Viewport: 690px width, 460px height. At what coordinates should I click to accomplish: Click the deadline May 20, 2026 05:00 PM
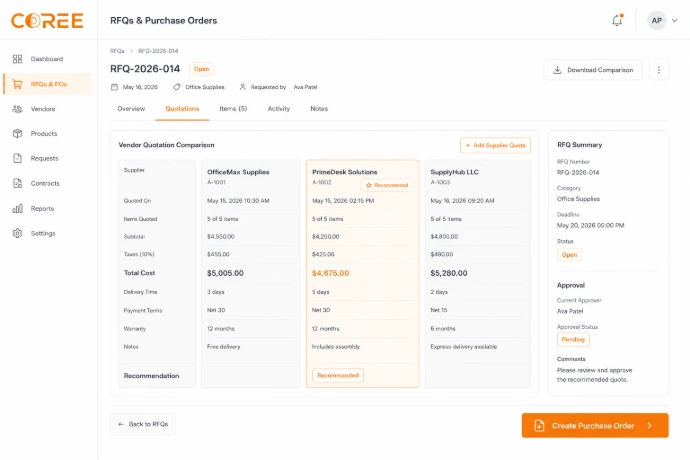coord(591,225)
